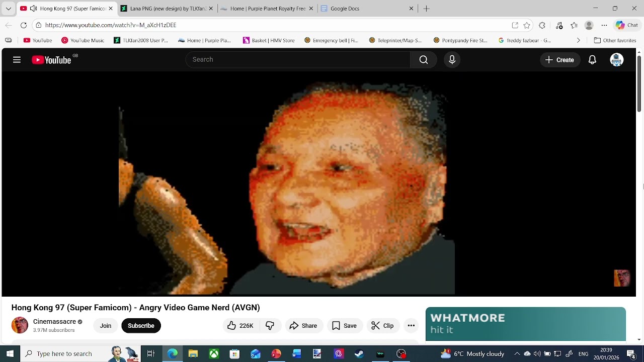Open the Basket | HMV Store bookmark
Image resolution: width=644 pixels, height=362 pixels.
269,40
